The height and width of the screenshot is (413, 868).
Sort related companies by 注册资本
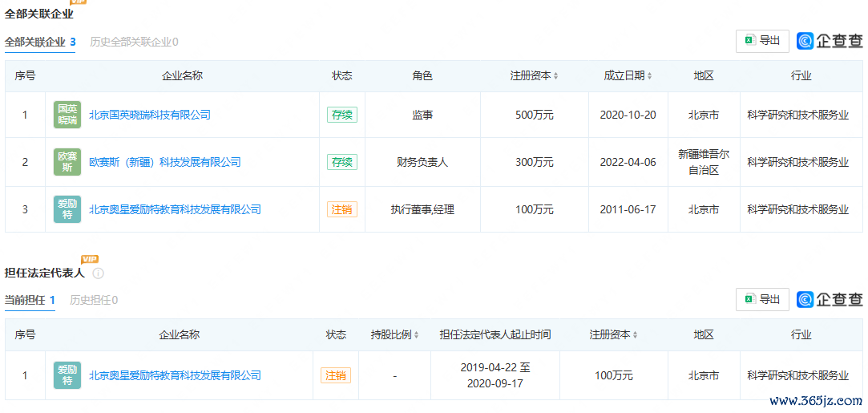(555, 76)
